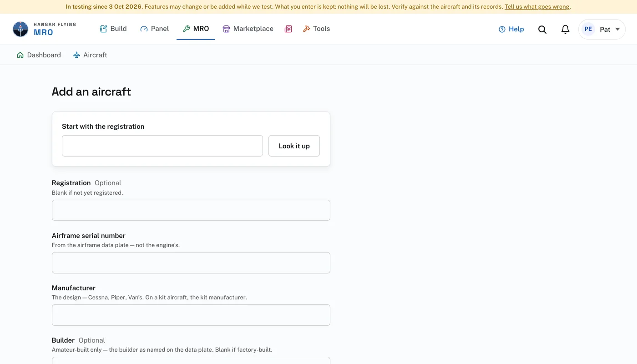Open Aircraft in the sub-navigation

tap(90, 55)
